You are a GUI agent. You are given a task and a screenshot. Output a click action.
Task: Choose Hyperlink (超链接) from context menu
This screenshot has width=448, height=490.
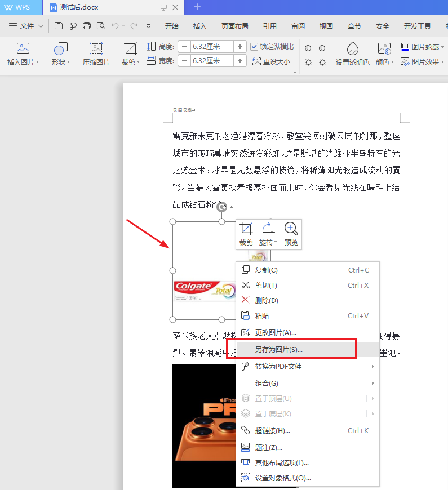pyautogui.click(x=307, y=431)
